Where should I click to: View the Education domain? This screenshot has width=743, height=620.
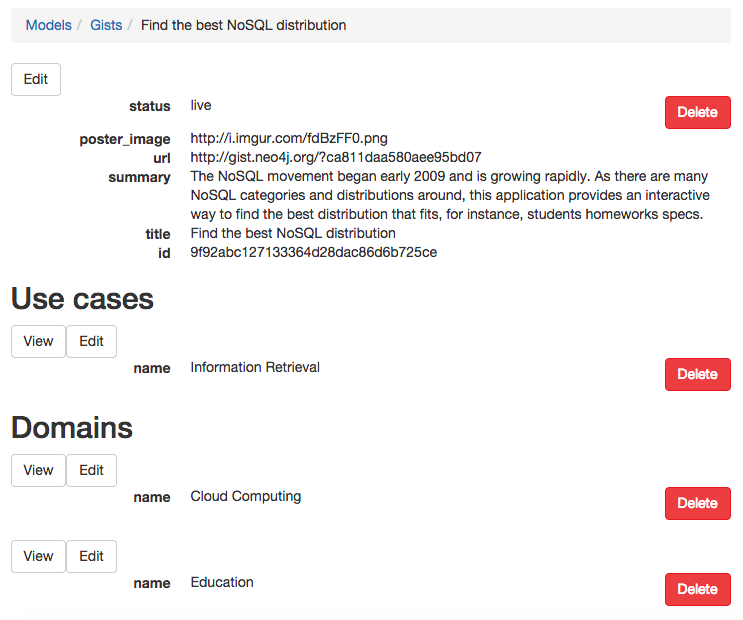pos(38,556)
